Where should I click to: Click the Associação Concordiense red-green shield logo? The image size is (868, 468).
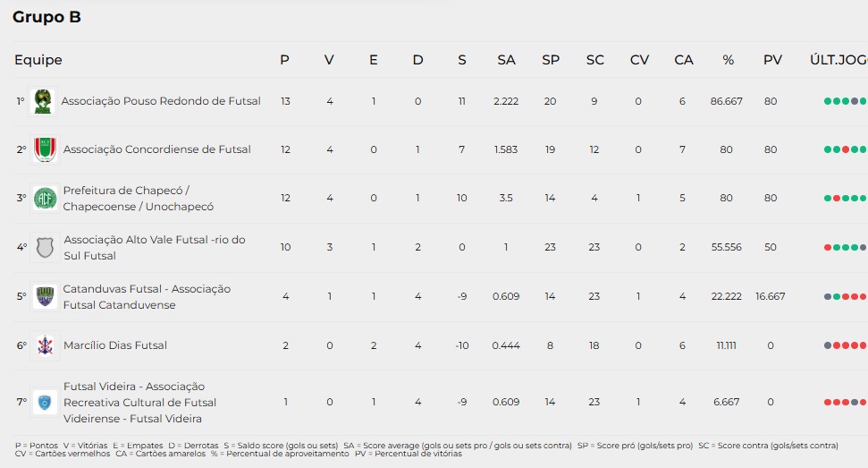(45, 149)
